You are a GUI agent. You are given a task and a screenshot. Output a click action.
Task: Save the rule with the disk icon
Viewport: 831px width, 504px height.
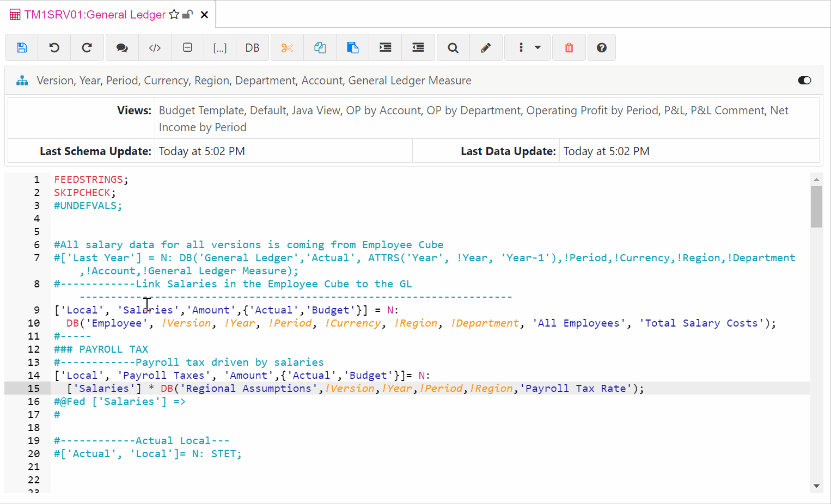click(x=21, y=47)
